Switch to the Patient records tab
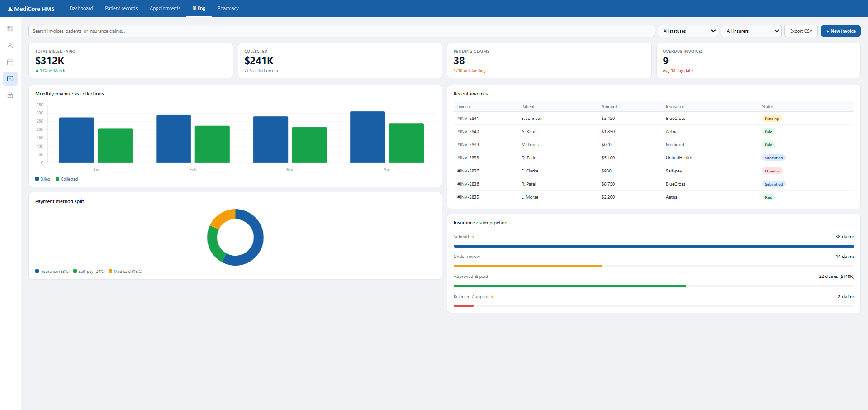The height and width of the screenshot is (410, 868). click(x=121, y=8)
